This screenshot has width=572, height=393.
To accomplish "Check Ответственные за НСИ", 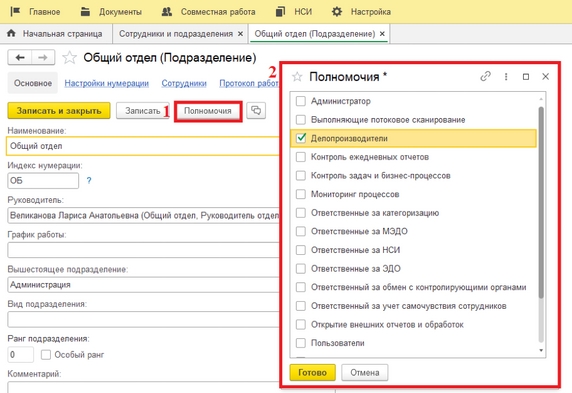I will coord(301,250).
